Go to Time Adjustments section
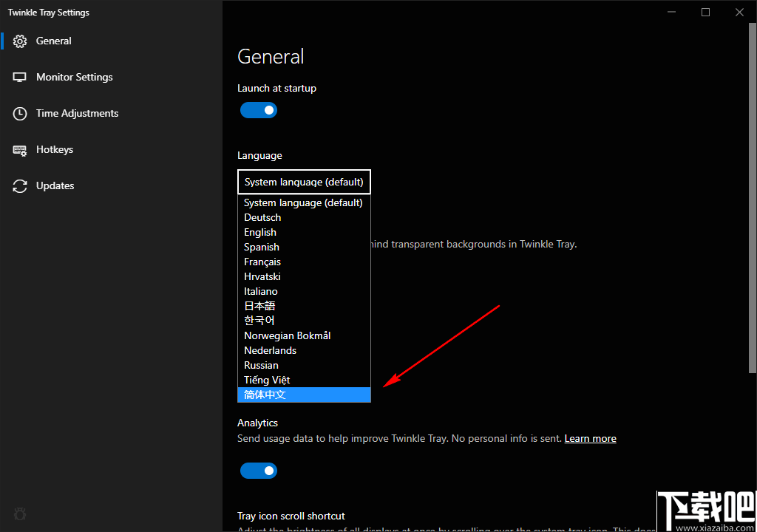 coord(111,114)
